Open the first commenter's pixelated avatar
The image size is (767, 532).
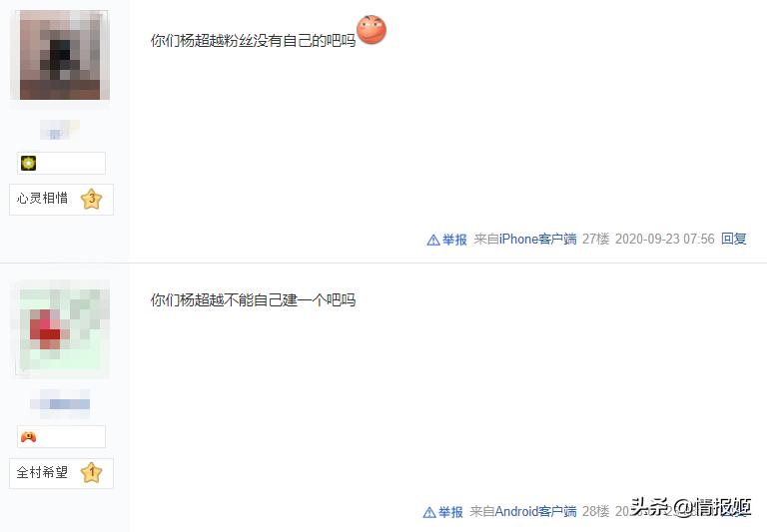click(60, 55)
